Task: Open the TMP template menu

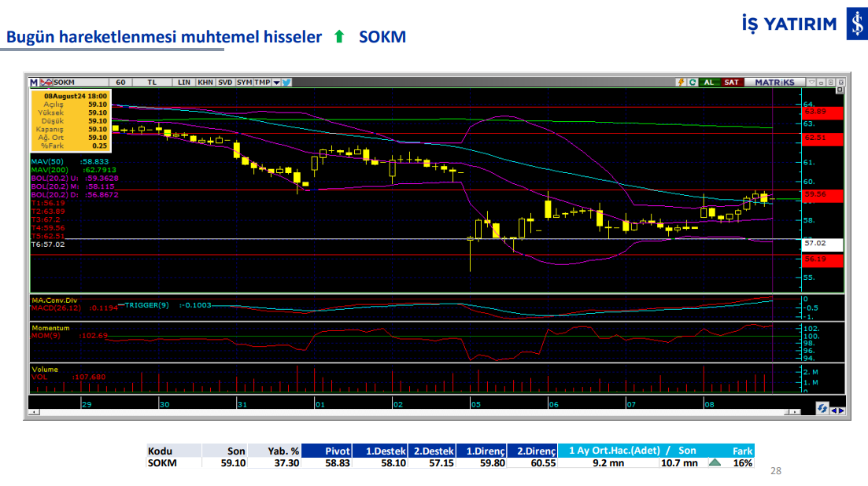Action: [x=263, y=82]
